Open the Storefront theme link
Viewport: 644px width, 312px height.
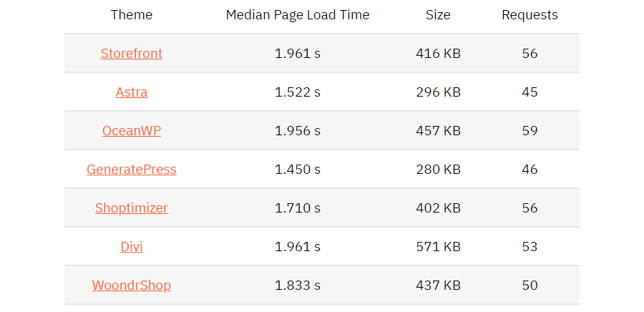click(132, 54)
